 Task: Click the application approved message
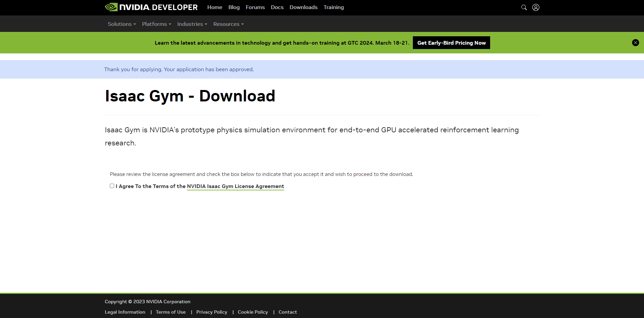(179, 69)
